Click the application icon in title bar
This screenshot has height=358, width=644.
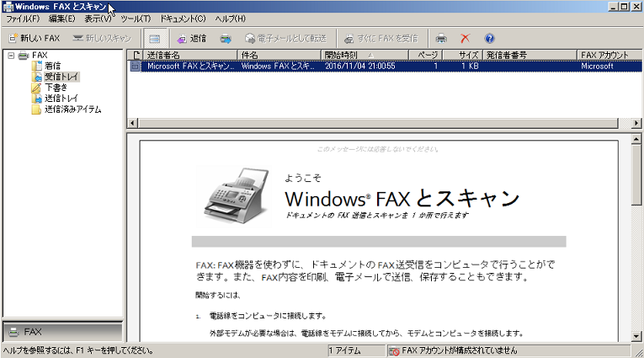click(x=8, y=7)
